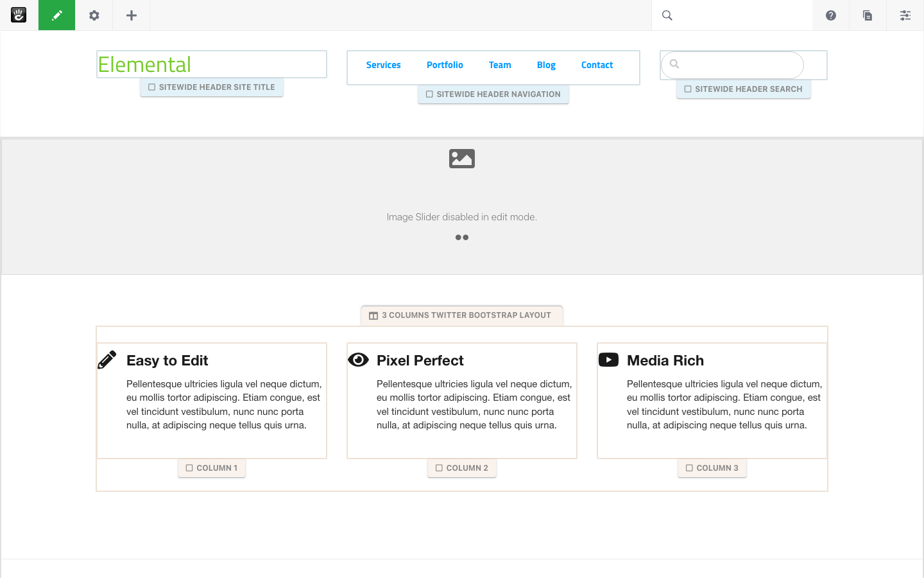Image resolution: width=924 pixels, height=578 pixels.
Task: Select the Sitewide Header Navigation area label
Action: (493, 94)
